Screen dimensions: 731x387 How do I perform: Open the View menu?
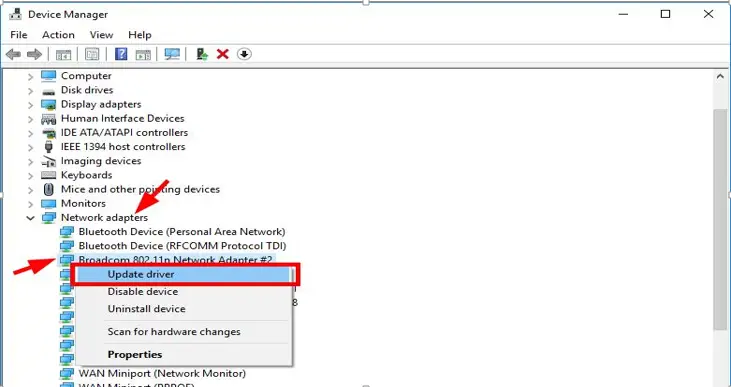point(101,35)
